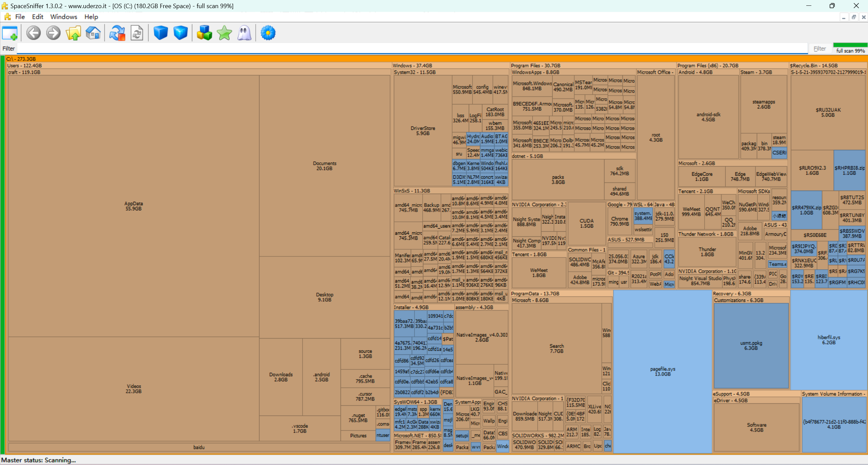The width and height of the screenshot is (868, 465).
Task: Select the Videos 22.3GB block
Action: click(x=133, y=389)
